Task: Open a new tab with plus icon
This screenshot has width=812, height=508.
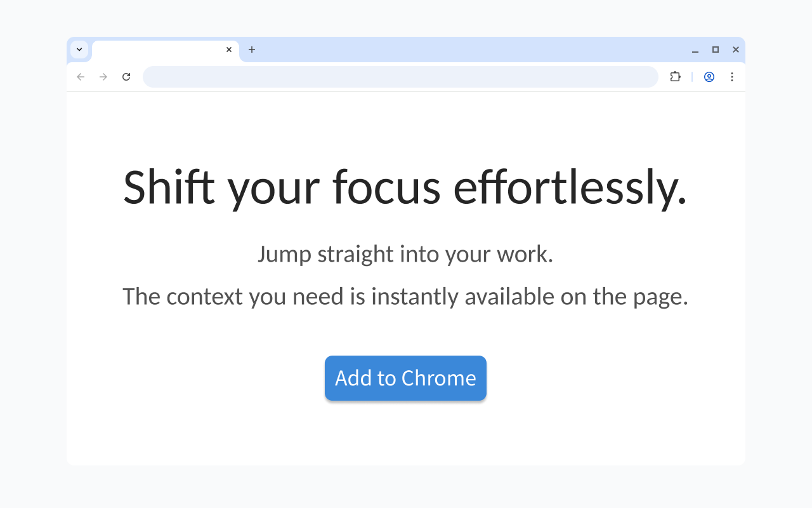Action: tap(252, 50)
